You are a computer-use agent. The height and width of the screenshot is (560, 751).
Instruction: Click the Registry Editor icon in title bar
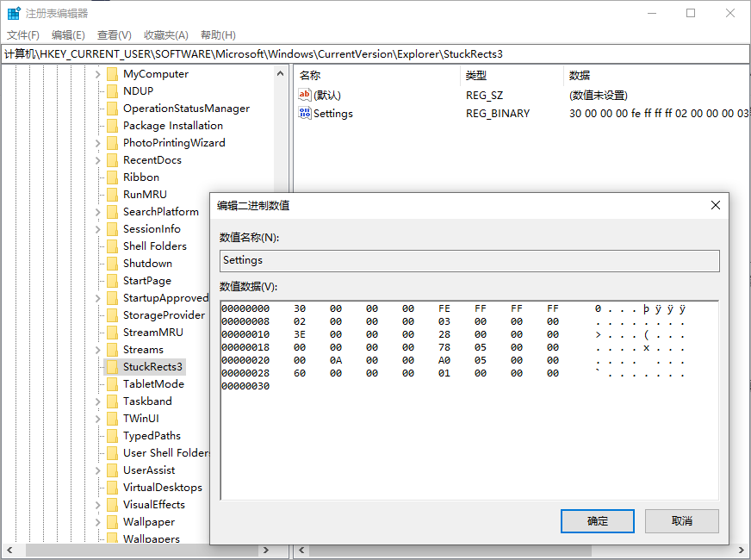pyautogui.click(x=11, y=12)
